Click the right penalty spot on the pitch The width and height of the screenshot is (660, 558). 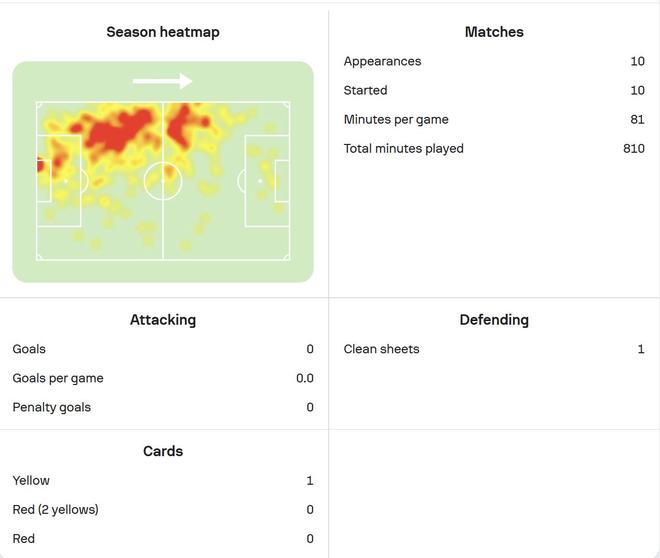[x=260, y=181]
